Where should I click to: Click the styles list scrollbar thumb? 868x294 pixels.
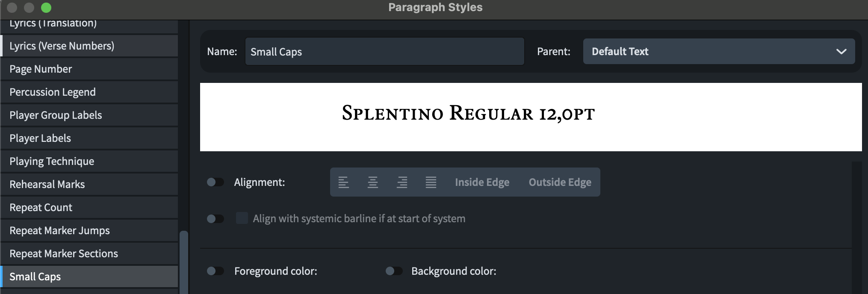coord(184,262)
